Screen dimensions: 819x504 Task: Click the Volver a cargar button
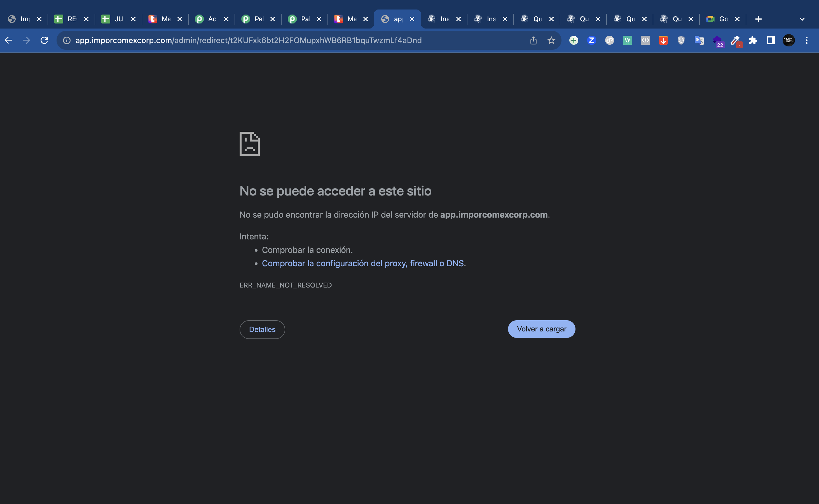click(x=541, y=329)
